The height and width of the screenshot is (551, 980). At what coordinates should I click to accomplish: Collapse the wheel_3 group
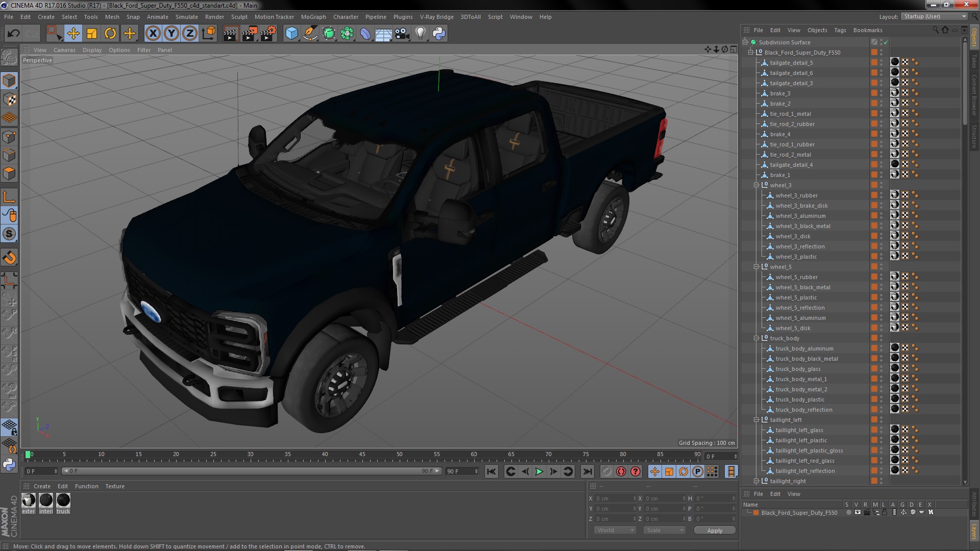756,185
